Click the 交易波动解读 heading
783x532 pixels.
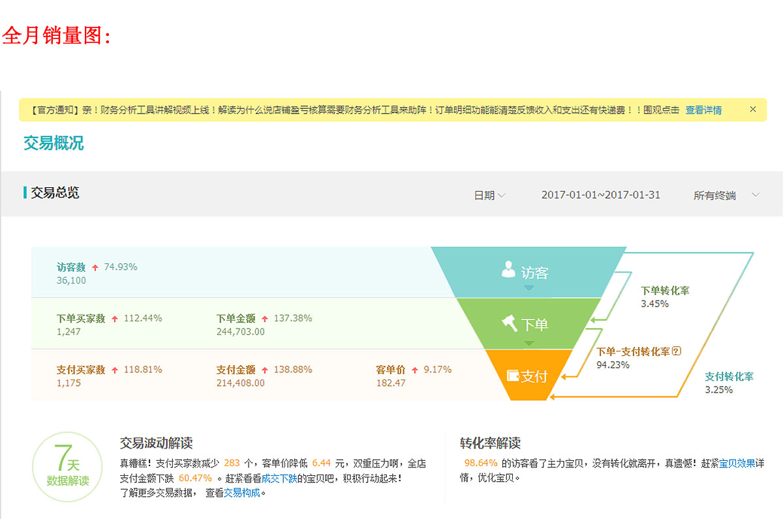point(157,443)
